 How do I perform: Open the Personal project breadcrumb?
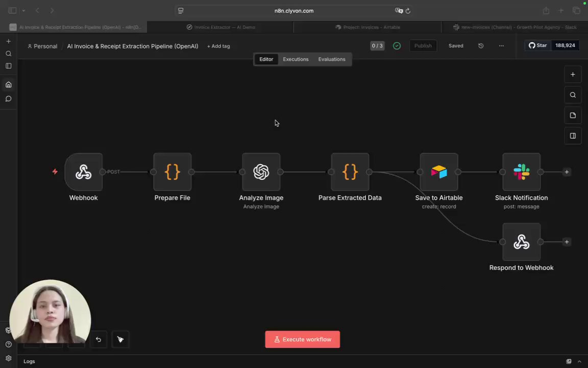click(x=42, y=46)
